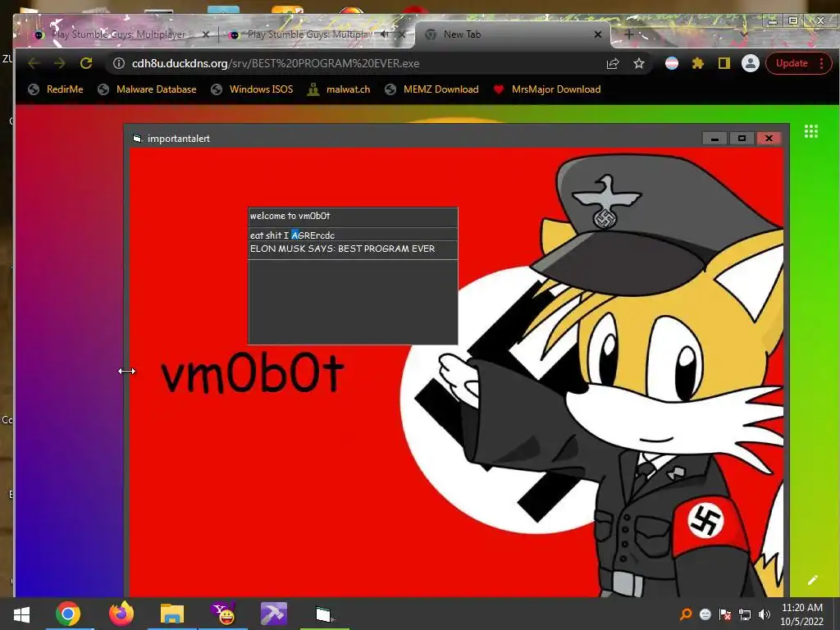Go back using Chrome's back arrow
This screenshot has height=630, width=840.
34,63
